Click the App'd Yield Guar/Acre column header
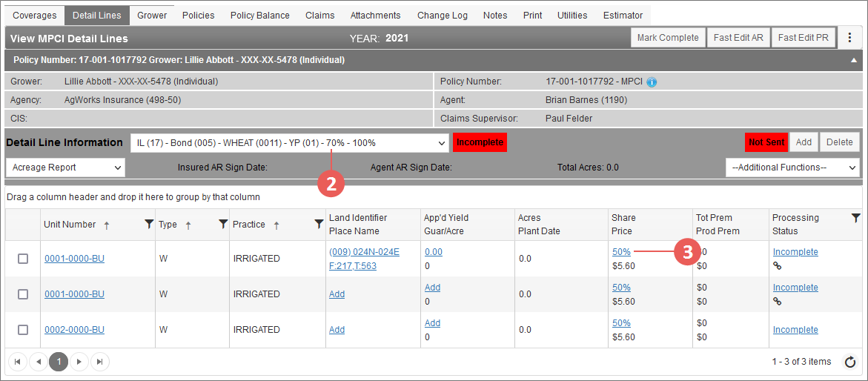The height and width of the screenshot is (381, 868). 468,225
